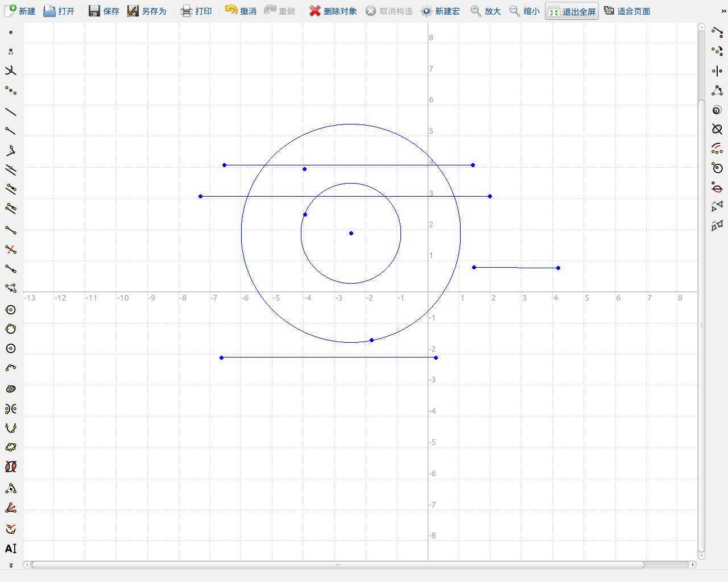Select the Reflect in line tool

point(717,71)
